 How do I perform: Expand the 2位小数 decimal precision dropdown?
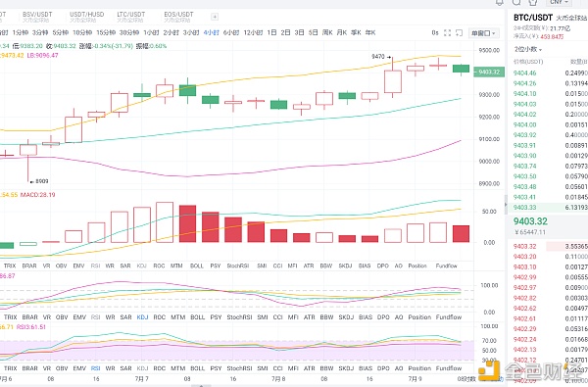[528, 49]
